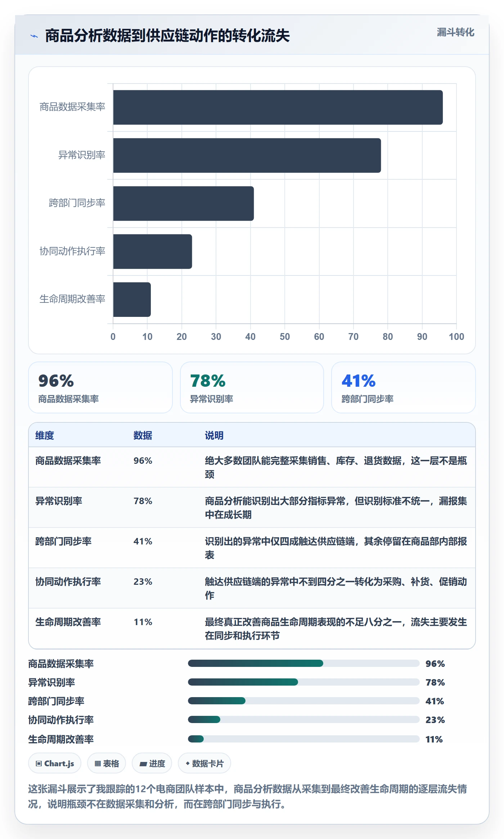Click the title 商品分析数据到供应链动作的转化流失

click(x=167, y=36)
